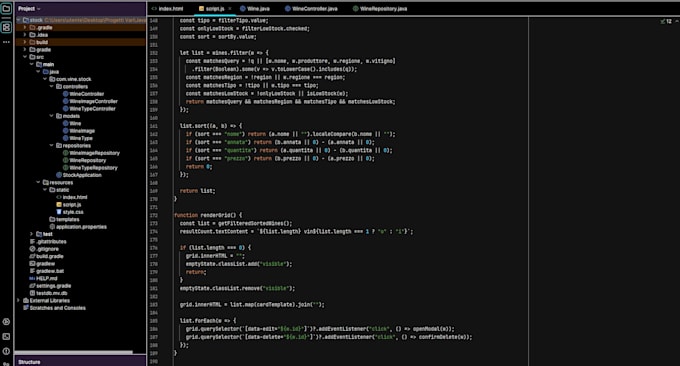The width and height of the screenshot is (680, 366).
Task: Open the Services tool window icon
Action: click(x=6, y=322)
